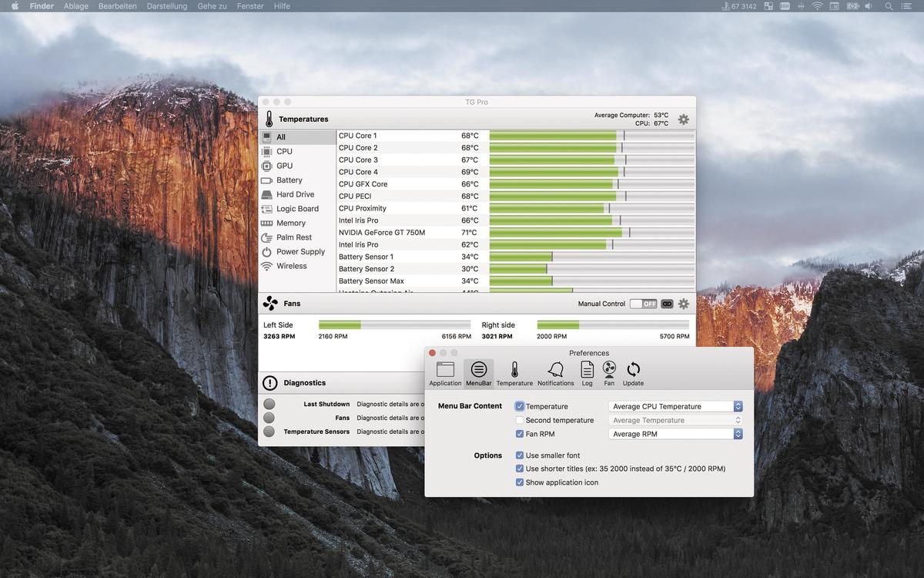
Task: Open the Log preferences pane
Action: coord(588,374)
